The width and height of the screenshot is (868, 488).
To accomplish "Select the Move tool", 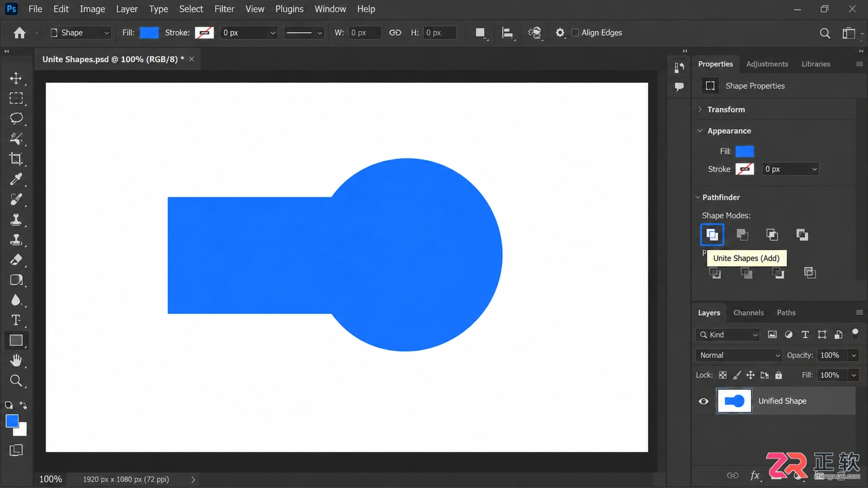I will (16, 78).
